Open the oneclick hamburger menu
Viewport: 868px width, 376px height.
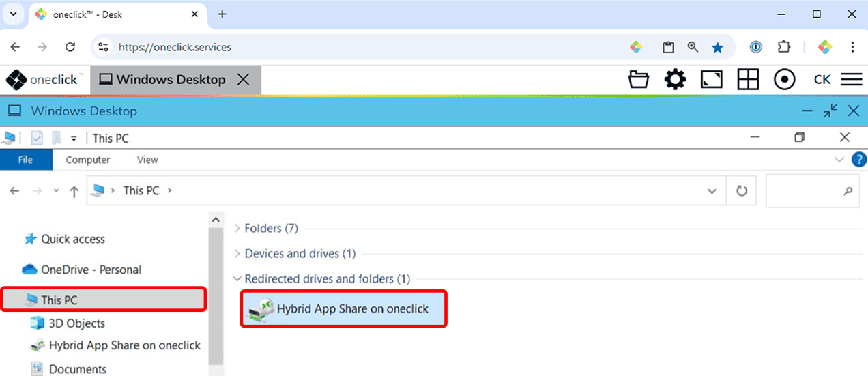(852, 80)
